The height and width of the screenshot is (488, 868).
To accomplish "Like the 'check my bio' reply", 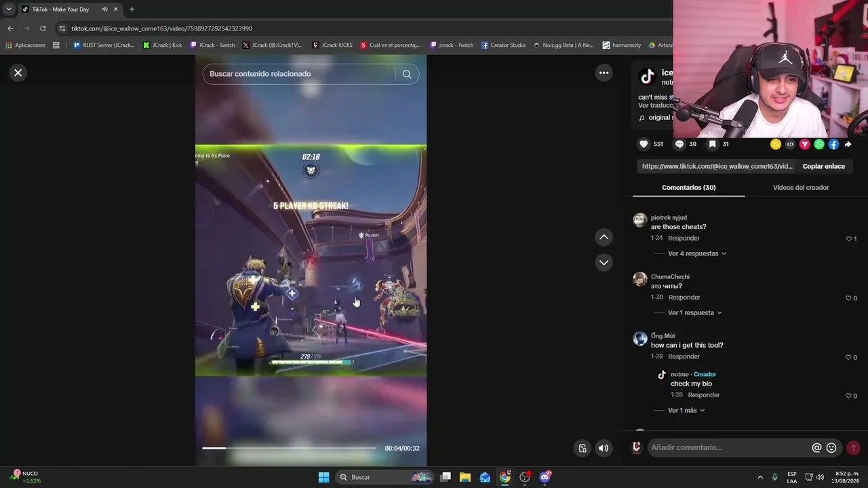I will click(848, 396).
